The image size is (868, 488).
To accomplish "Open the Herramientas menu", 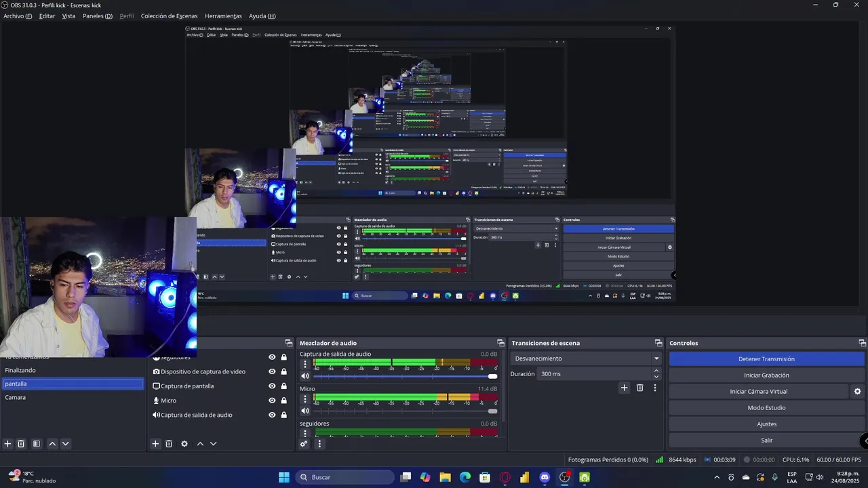I will coord(223,16).
